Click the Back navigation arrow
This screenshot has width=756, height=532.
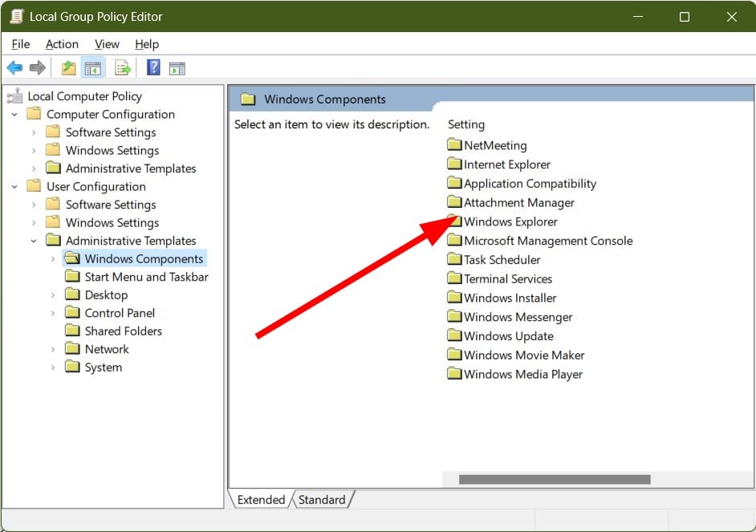tap(14, 67)
